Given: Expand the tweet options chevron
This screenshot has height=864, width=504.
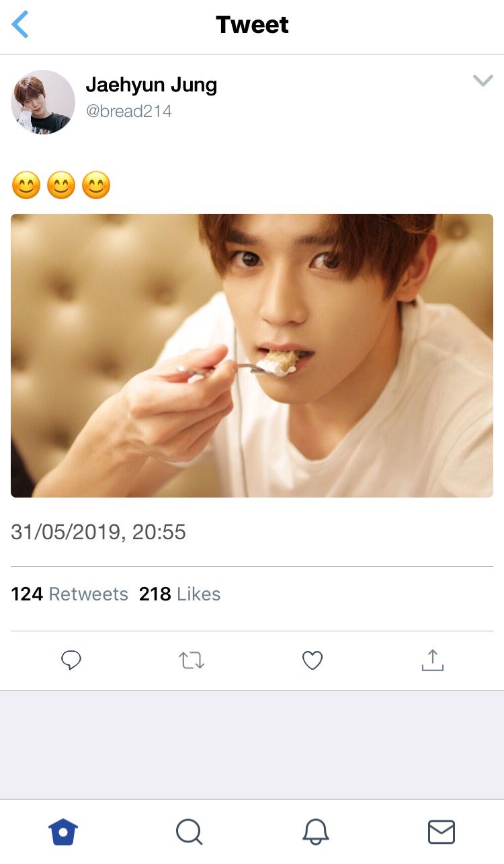Looking at the screenshot, I should click(482, 81).
